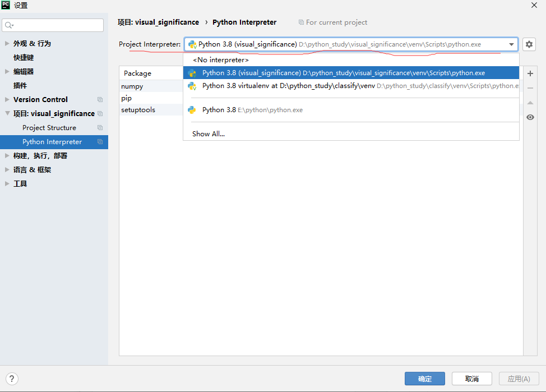Click the Package column header

151,73
